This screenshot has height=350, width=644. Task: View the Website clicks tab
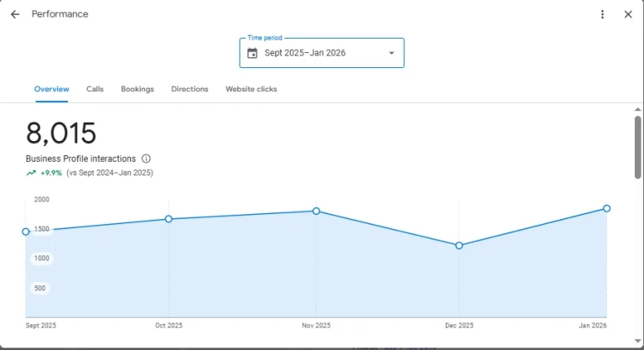[251, 89]
